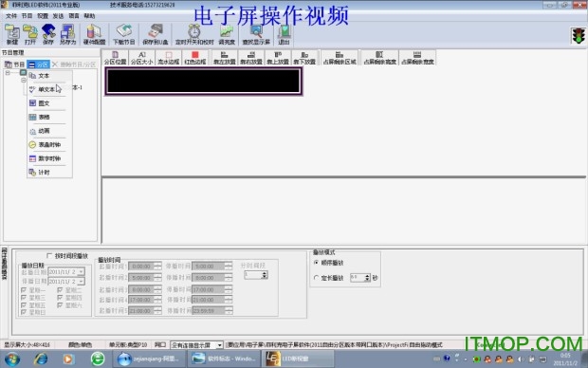Choose 表格 from the partition menu
The width and height of the screenshot is (588, 368).
(49, 117)
